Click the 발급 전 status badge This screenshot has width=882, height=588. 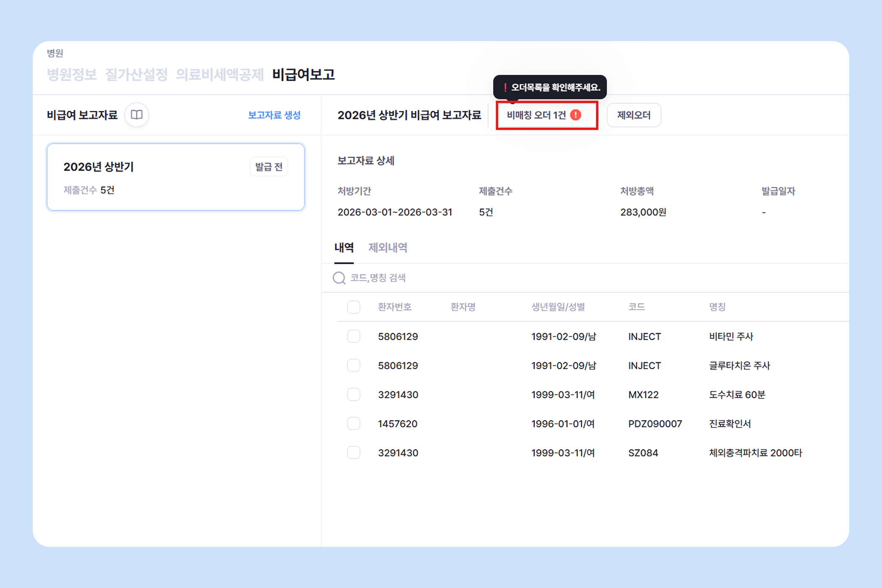[x=269, y=167]
